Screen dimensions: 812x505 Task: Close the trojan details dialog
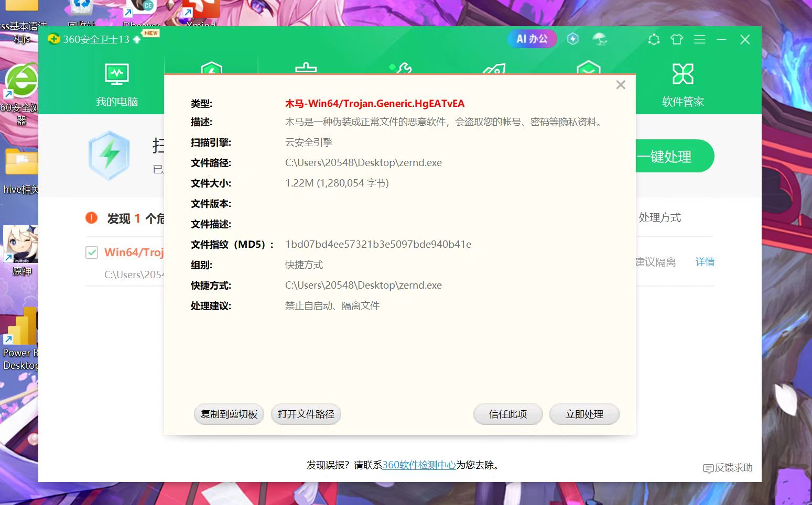pyautogui.click(x=621, y=85)
